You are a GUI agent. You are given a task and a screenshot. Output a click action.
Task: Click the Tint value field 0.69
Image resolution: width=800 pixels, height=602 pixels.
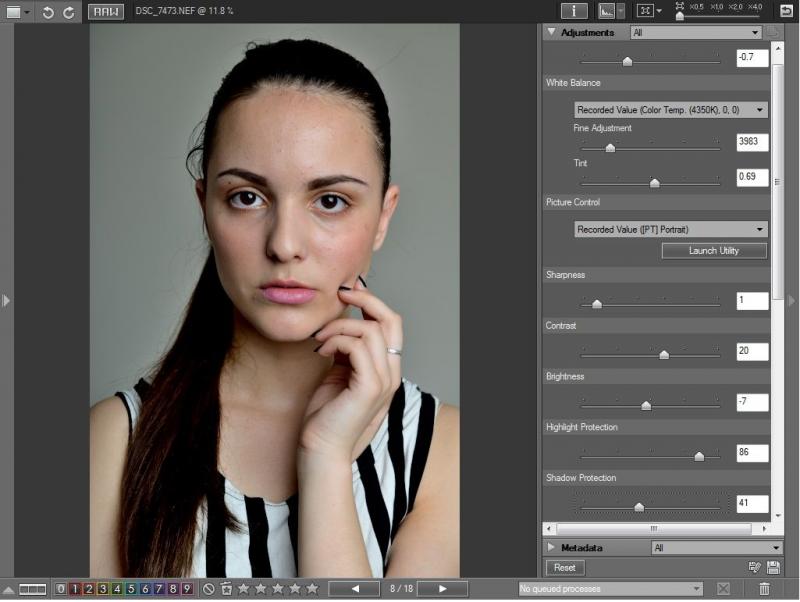click(x=753, y=177)
